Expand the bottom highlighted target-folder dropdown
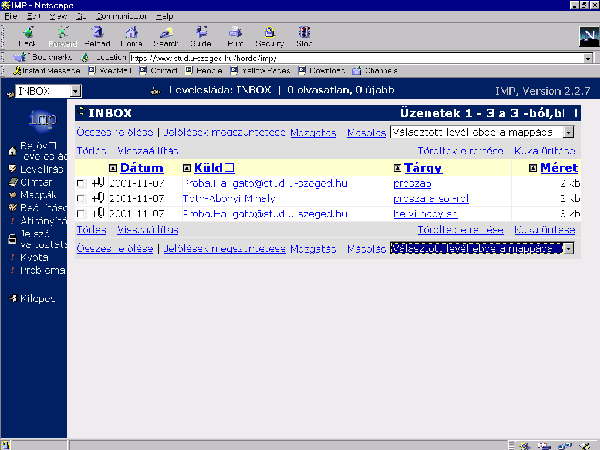Image resolution: width=600 pixels, height=450 pixels. coord(569,247)
